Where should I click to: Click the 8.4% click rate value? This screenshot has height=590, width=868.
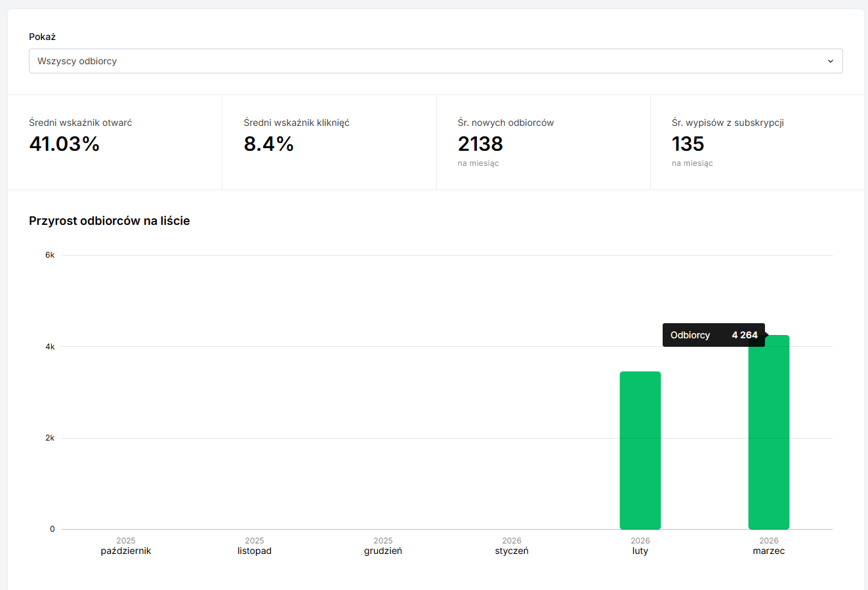coord(268,144)
